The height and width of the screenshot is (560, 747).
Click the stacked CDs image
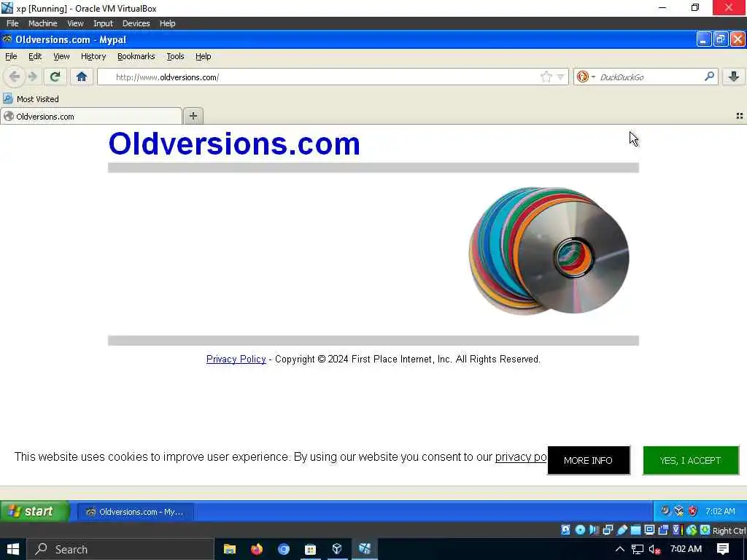(549, 251)
